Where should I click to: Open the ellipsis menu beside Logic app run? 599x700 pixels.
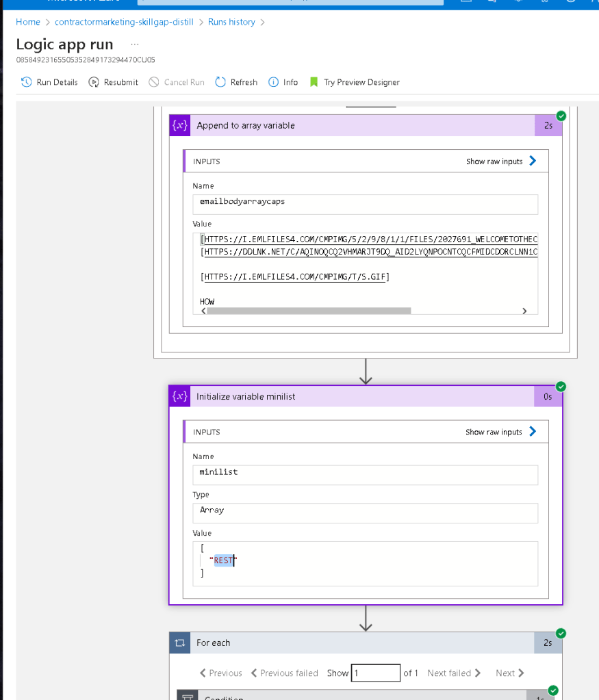135,44
